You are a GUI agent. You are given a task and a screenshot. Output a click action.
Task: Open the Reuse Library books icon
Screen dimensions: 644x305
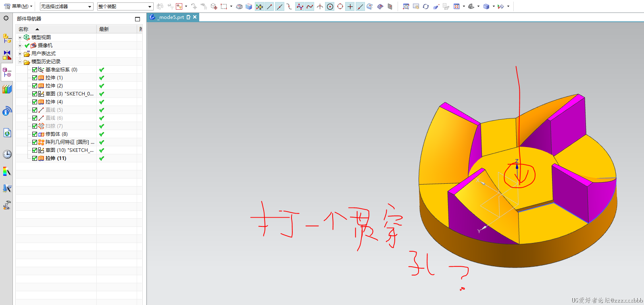[x=7, y=89]
